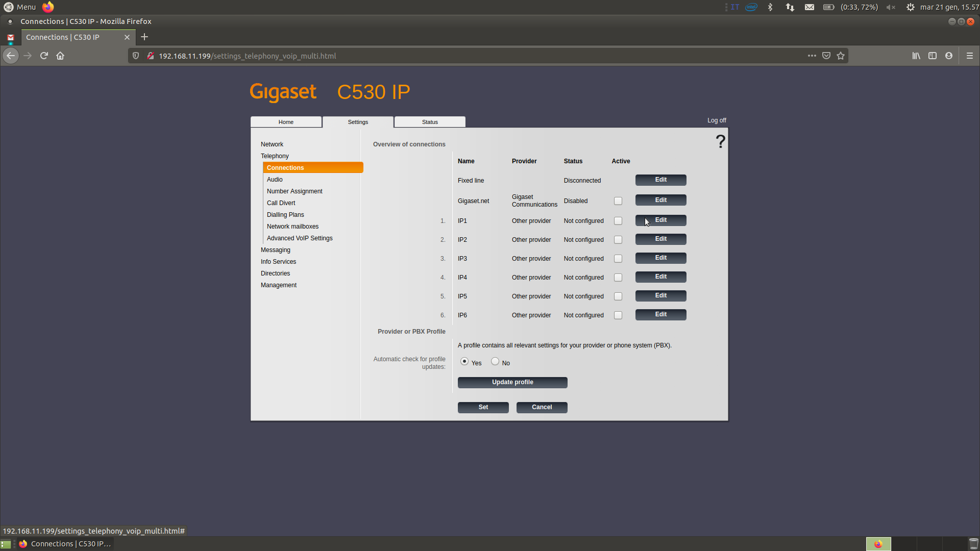The width and height of the screenshot is (980, 551).
Task: Save changes with the Set button
Action: [x=483, y=408]
